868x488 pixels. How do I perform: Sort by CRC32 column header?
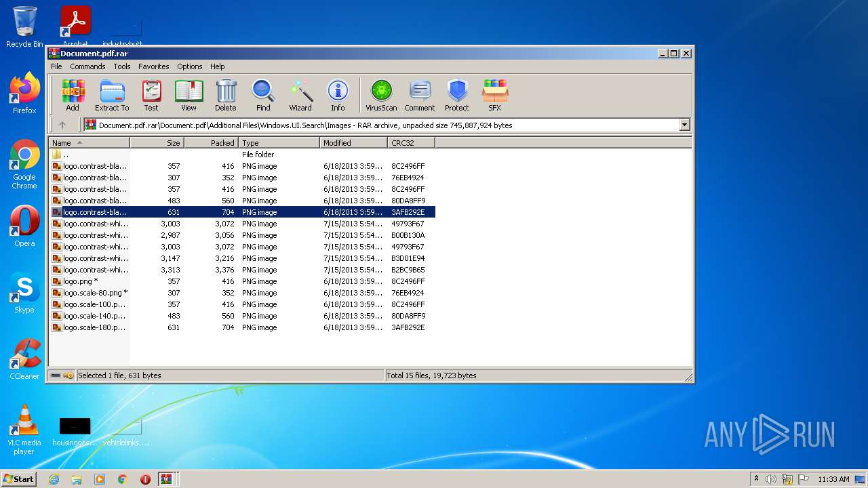[411, 143]
